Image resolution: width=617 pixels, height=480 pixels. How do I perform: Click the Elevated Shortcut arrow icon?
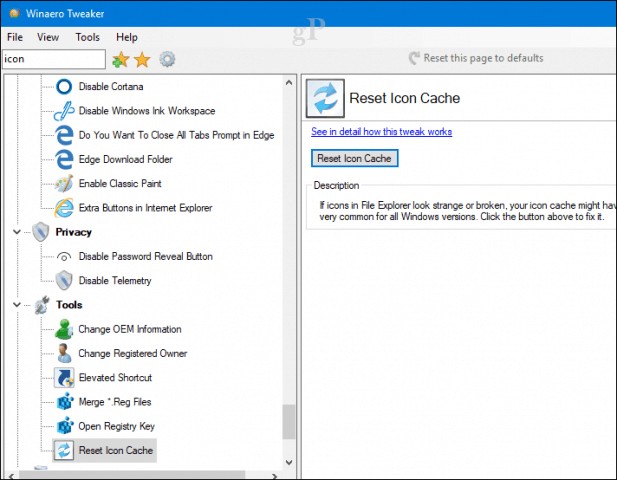coord(64,378)
